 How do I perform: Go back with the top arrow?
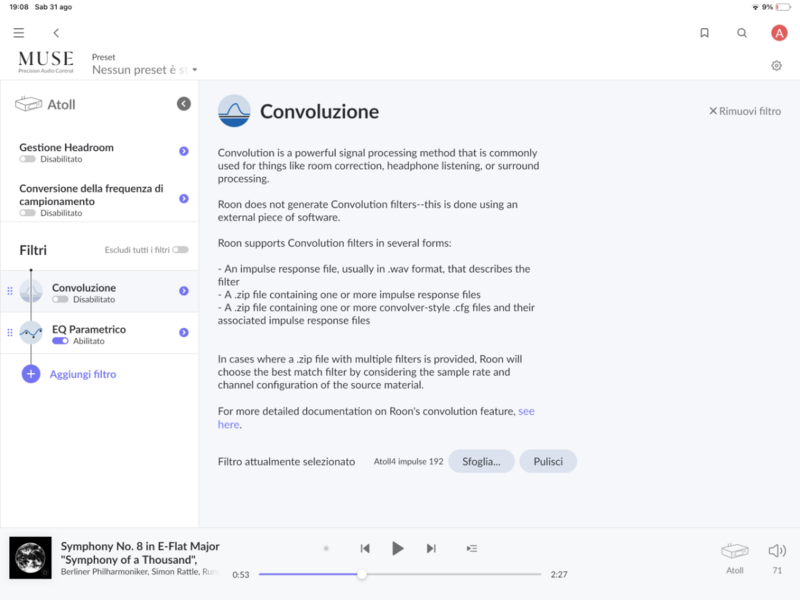pyautogui.click(x=56, y=33)
